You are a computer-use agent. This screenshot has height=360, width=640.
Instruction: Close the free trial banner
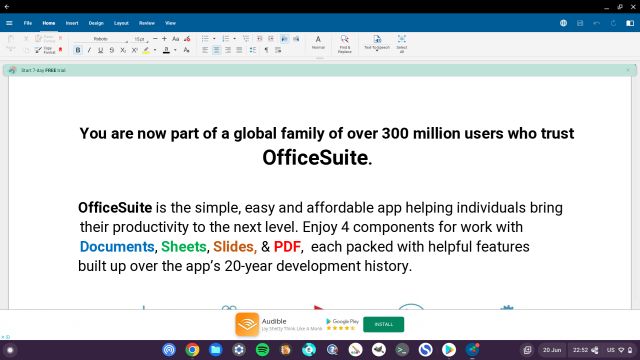tap(628, 70)
